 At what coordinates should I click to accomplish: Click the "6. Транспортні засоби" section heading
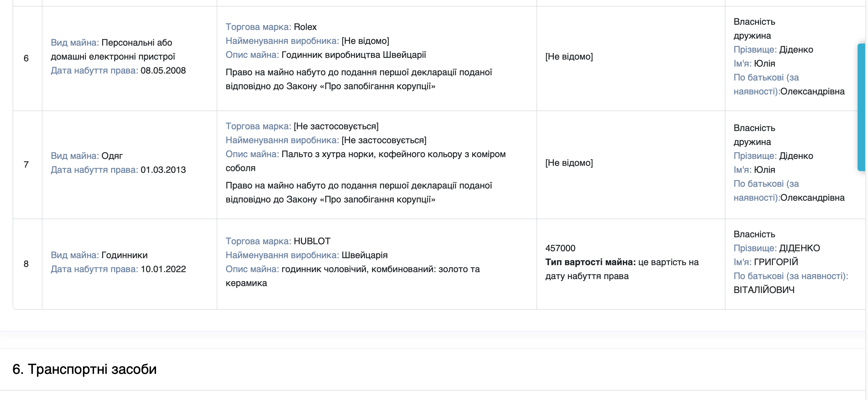click(x=84, y=369)
